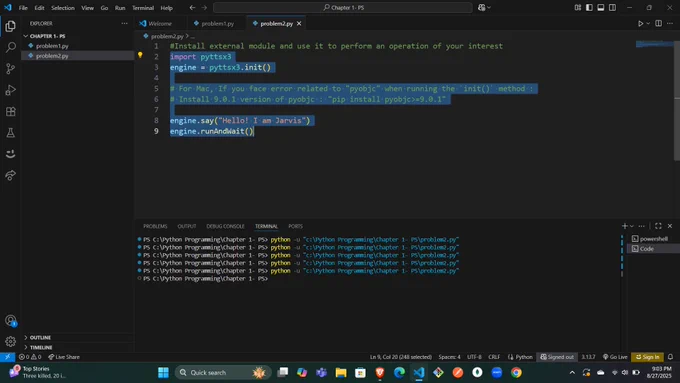Open the editor More Actions ellipsis
Screen dimensions: 680x383
point(670,23)
